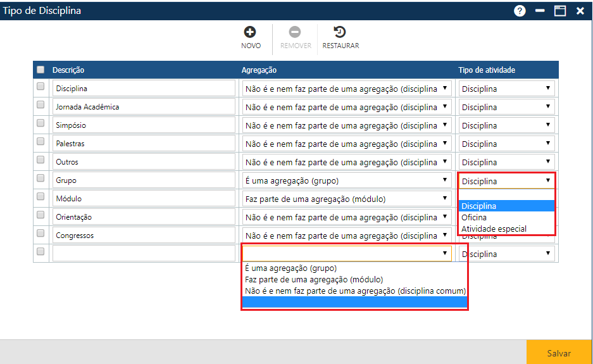Open Agregação dropdown for Palestras row

point(347,144)
